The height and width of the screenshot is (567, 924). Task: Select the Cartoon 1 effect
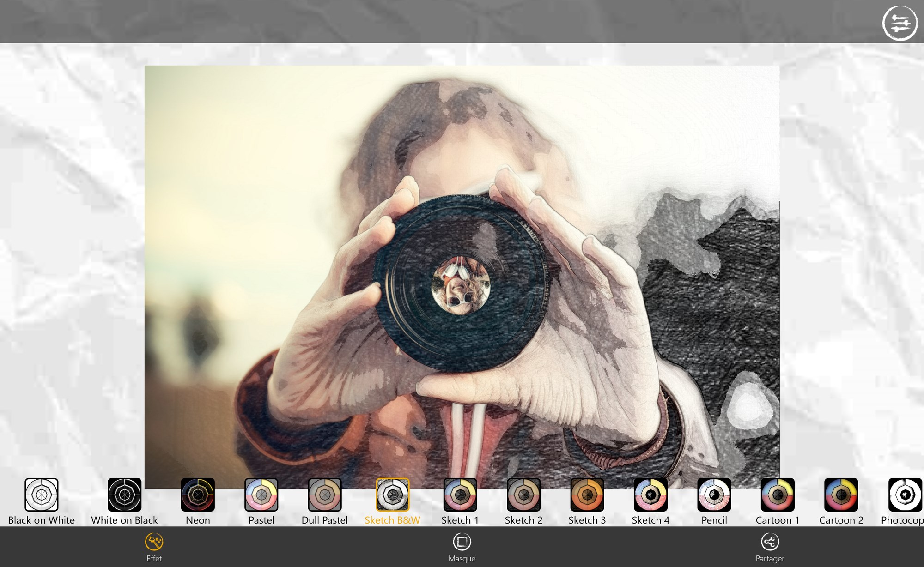778,495
